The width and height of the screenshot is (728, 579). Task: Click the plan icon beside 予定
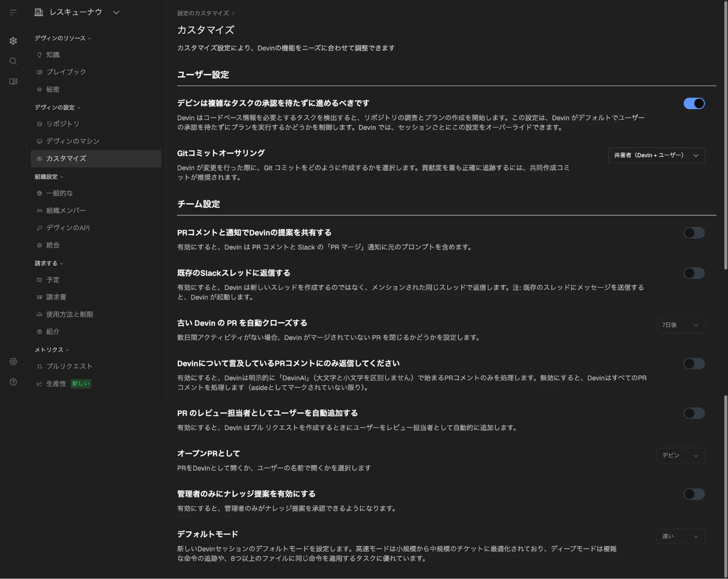tap(40, 280)
